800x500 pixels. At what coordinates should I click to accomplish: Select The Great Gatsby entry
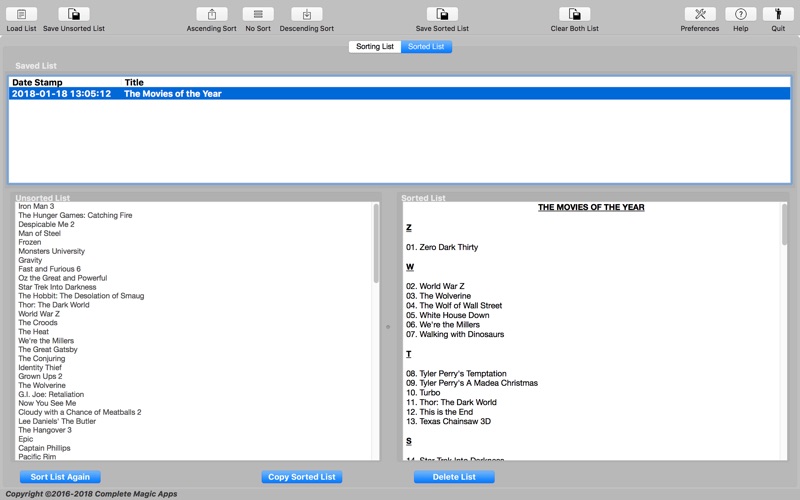[48, 349]
